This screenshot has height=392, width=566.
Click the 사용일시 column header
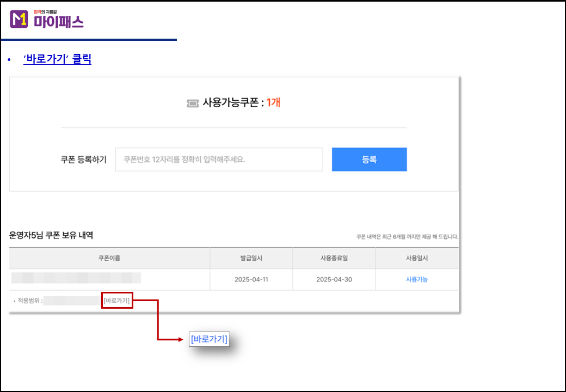tap(416, 258)
